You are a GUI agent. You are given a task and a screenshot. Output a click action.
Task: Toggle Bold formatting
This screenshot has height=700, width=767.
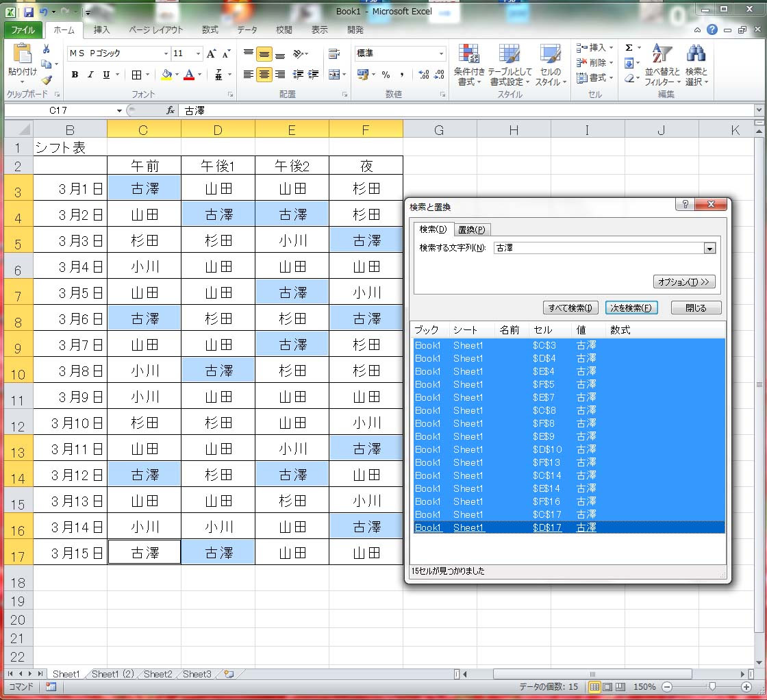75,75
